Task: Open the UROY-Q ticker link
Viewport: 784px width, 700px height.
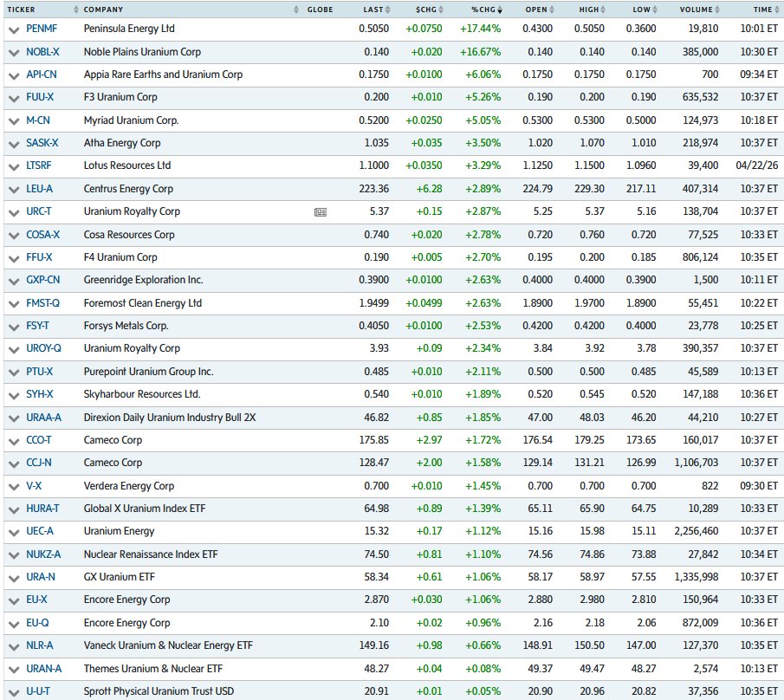Action: tap(43, 348)
